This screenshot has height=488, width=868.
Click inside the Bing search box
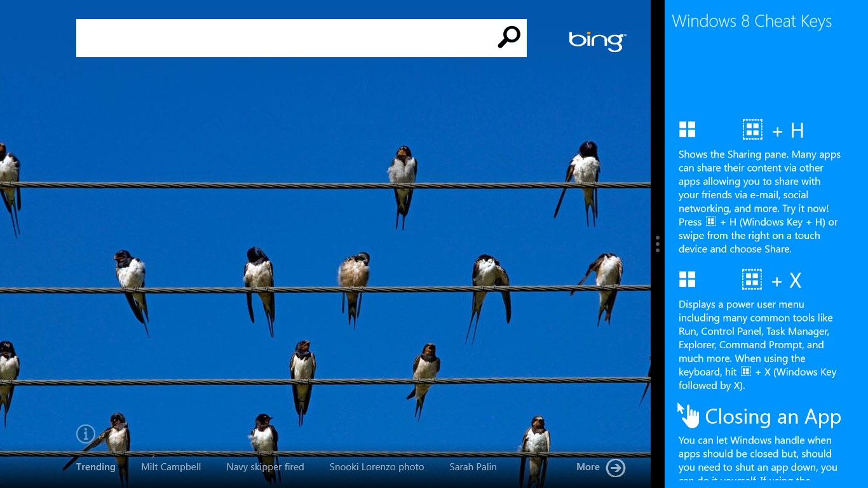pyautogui.click(x=286, y=38)
